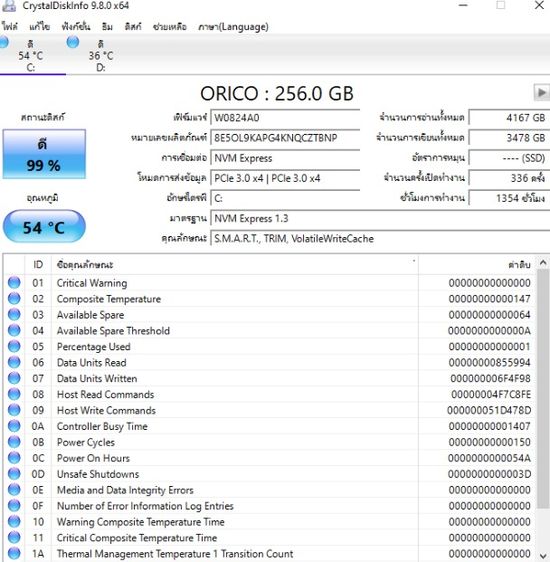Viewport: 550px width, 562px height.
Task: Click the raw value 0000000855994
Action: pos(489,362)
